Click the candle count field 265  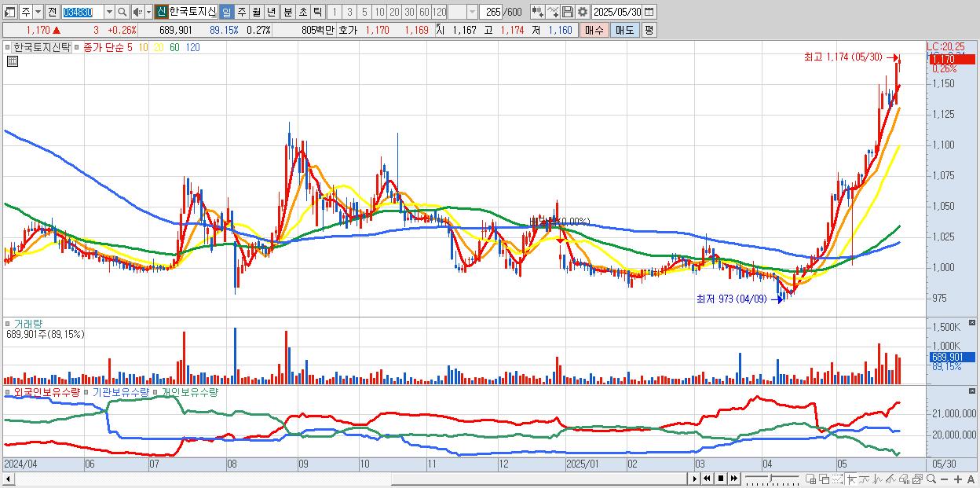(491, 12)
